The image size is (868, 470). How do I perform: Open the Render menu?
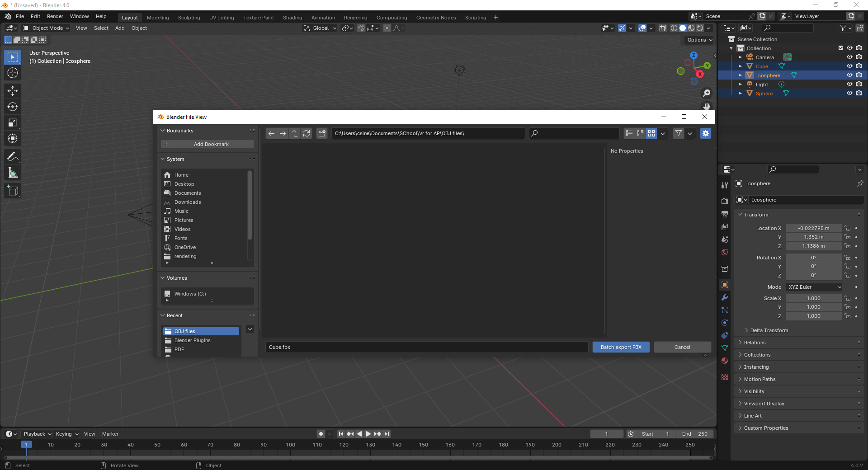[55, 16]
